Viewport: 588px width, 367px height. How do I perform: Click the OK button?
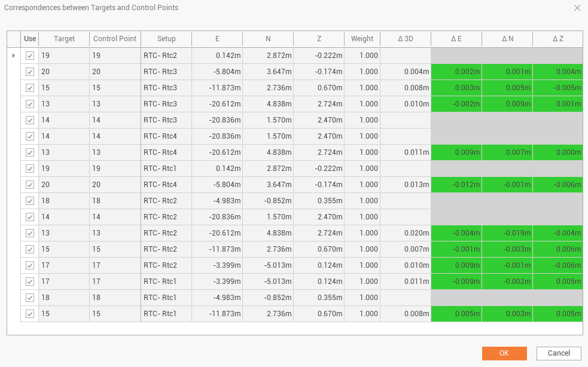tap(504, 353)
